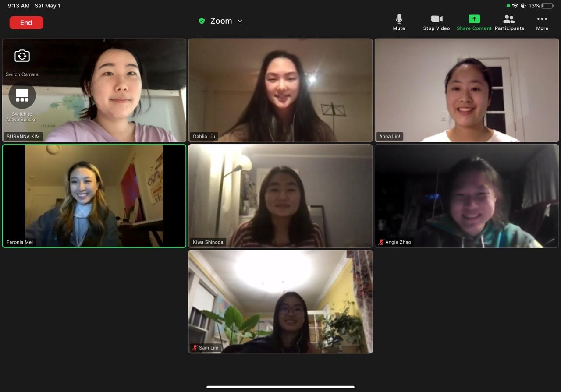Screen dimensions: 561x392
Task: Click Sam Lim's muted microphone icon
Action: (x=195, y=348)
